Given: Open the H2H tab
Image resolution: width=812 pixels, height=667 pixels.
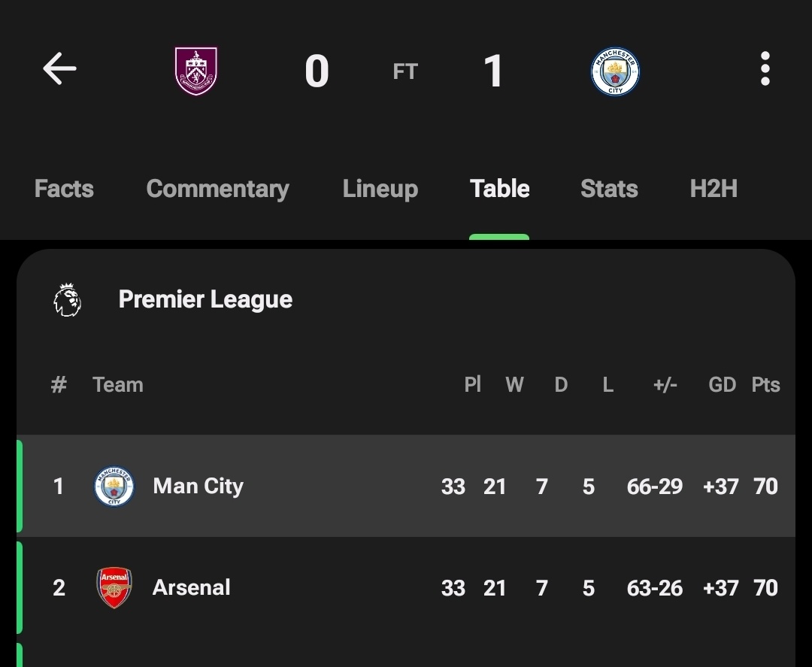Looking at the screenshot, I should (x=713, y=189).
